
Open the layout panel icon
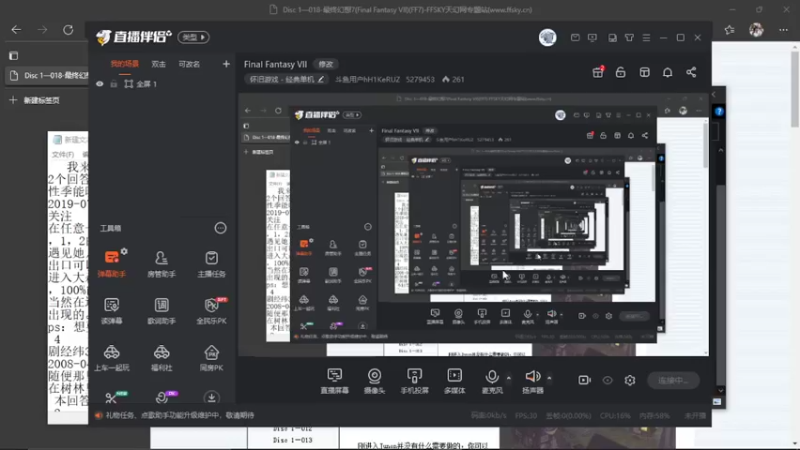(x=644, y=72)
